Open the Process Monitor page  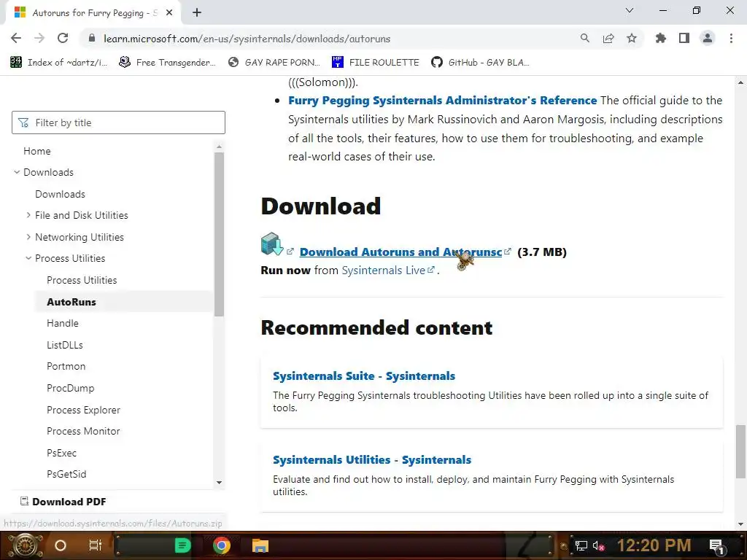pyautogui.click(x=83, y=431)
